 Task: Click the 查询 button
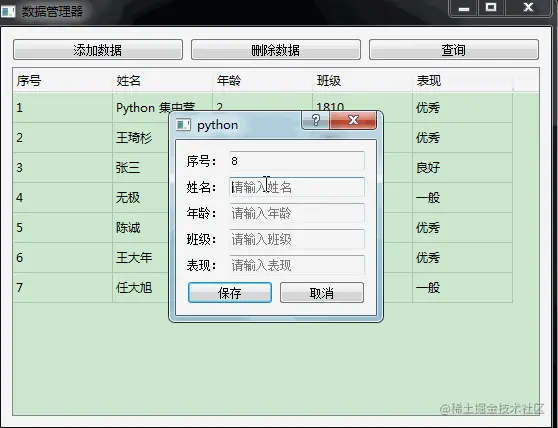coord(454,49)
